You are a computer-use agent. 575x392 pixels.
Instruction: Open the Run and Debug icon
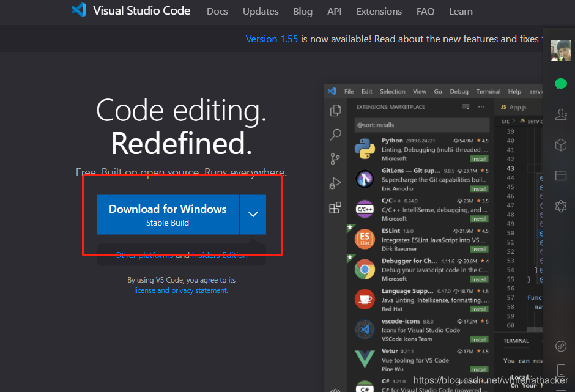[335, 183]
